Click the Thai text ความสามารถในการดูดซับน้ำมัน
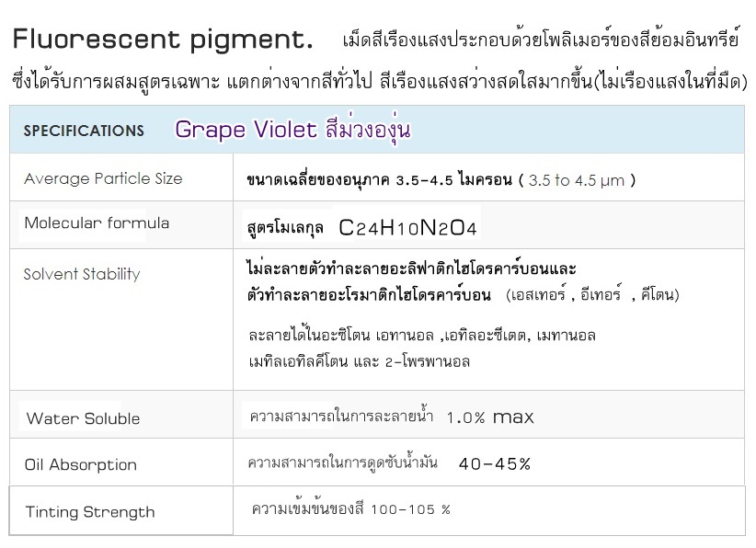The width and height of the screenshot is (756, 548). pos(343,462)
